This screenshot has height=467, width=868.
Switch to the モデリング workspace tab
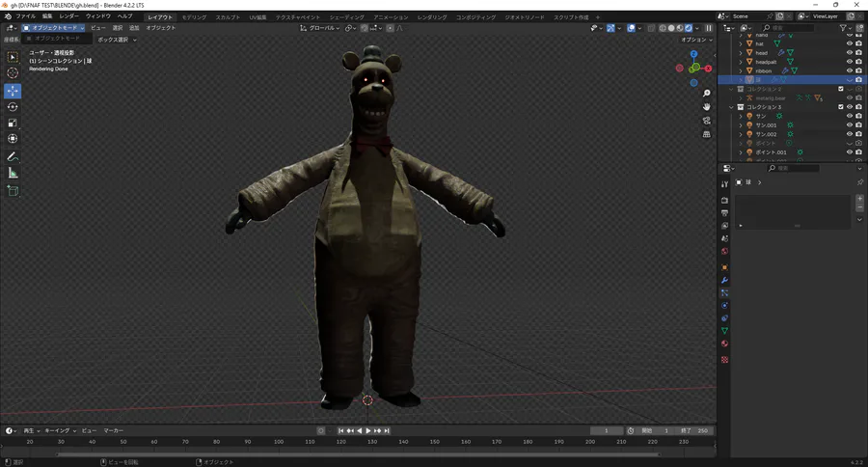tap(194, 17)
